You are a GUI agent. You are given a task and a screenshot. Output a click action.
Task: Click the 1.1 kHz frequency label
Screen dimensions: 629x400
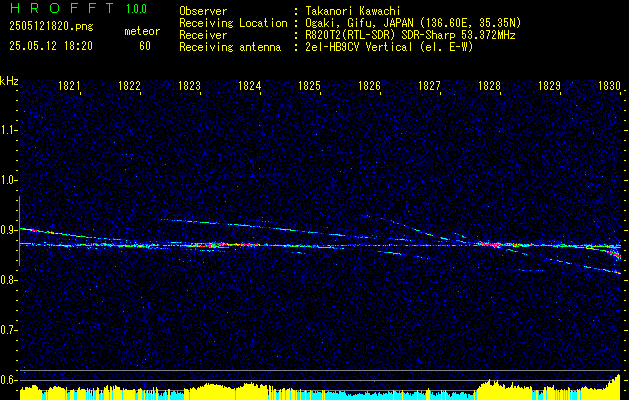click(7, 130)
